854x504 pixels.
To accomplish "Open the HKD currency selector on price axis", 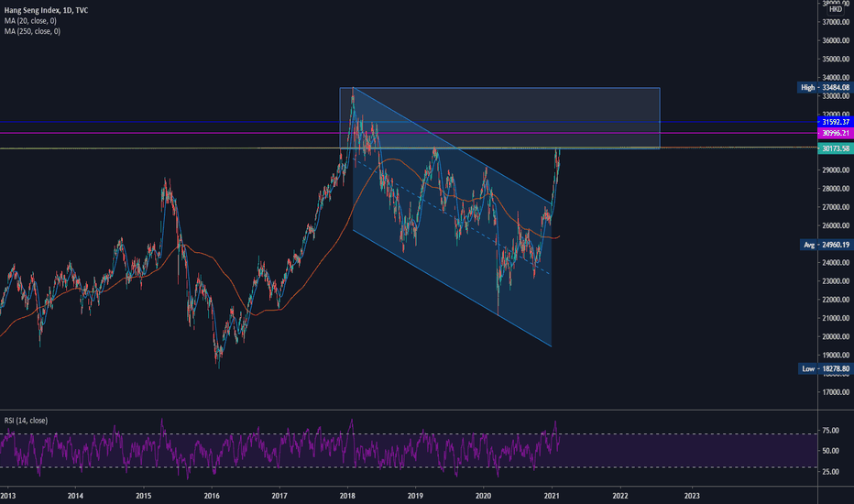I will [835, 9].
